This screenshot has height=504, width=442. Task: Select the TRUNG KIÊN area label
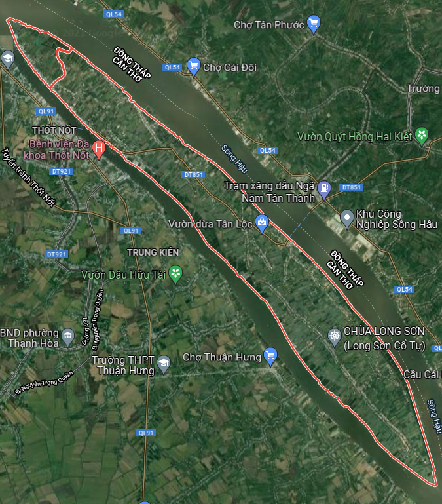pyautogui.click(x=153, y=252)
